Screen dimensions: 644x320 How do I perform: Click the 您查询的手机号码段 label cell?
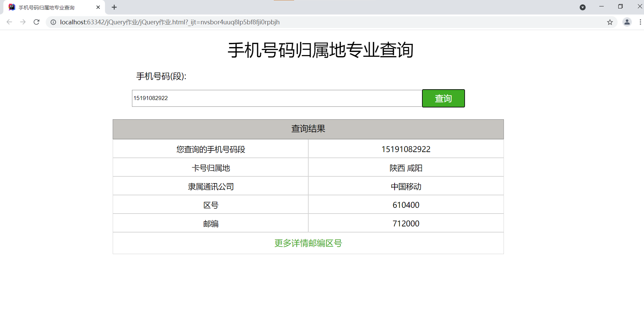point(210,149)
